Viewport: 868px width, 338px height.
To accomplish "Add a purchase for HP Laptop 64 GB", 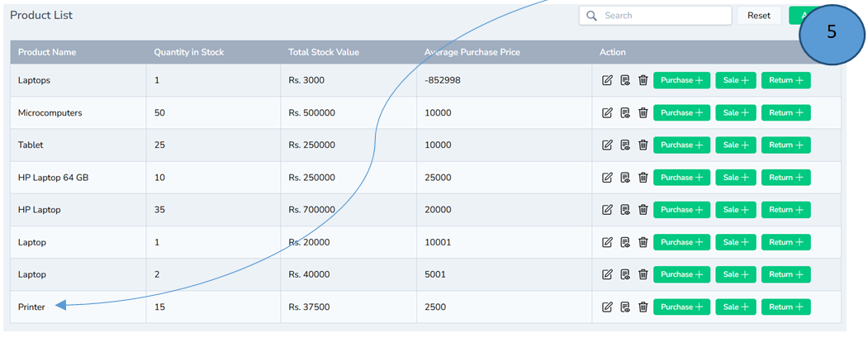I will click(x=681, y=178).
